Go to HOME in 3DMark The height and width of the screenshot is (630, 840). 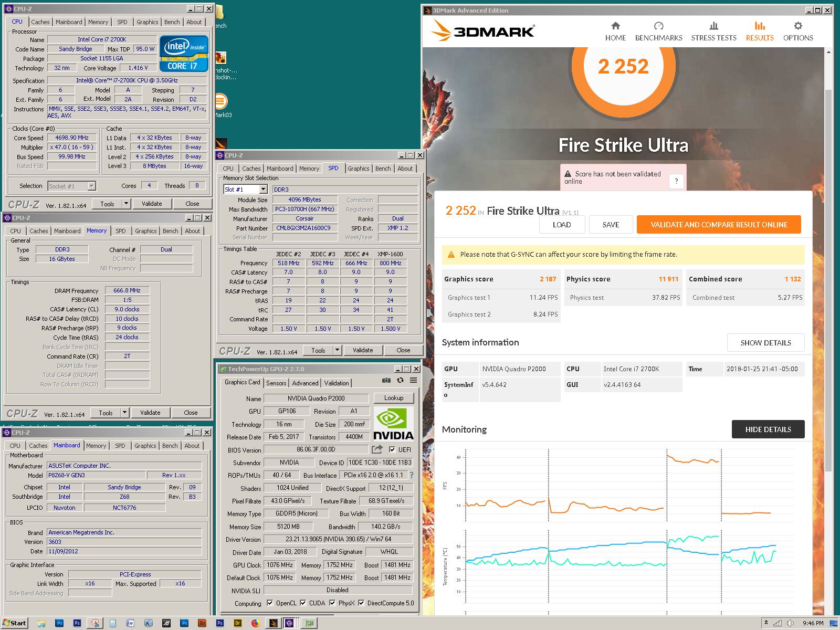(615, 31)
